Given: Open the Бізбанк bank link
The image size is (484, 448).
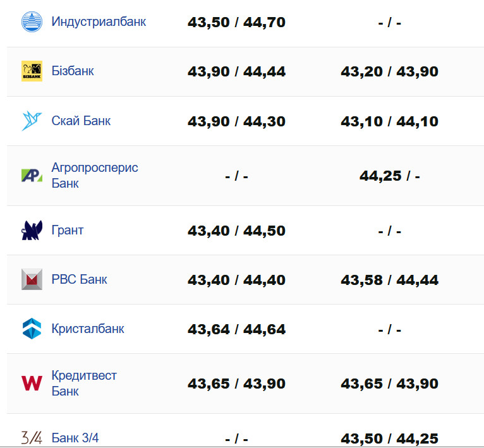Looking at the screenshot, I should [x=73, y=71].
